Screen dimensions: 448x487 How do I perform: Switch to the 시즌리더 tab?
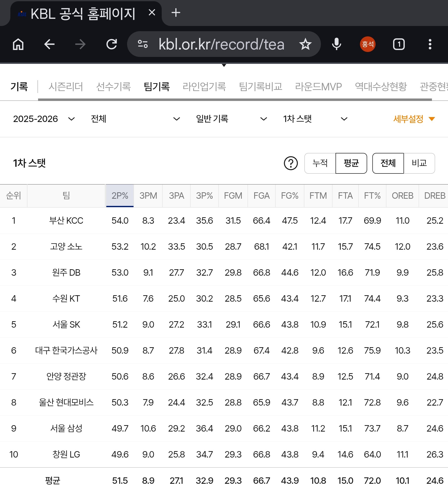pyautogui.click(x=66, y=87)
